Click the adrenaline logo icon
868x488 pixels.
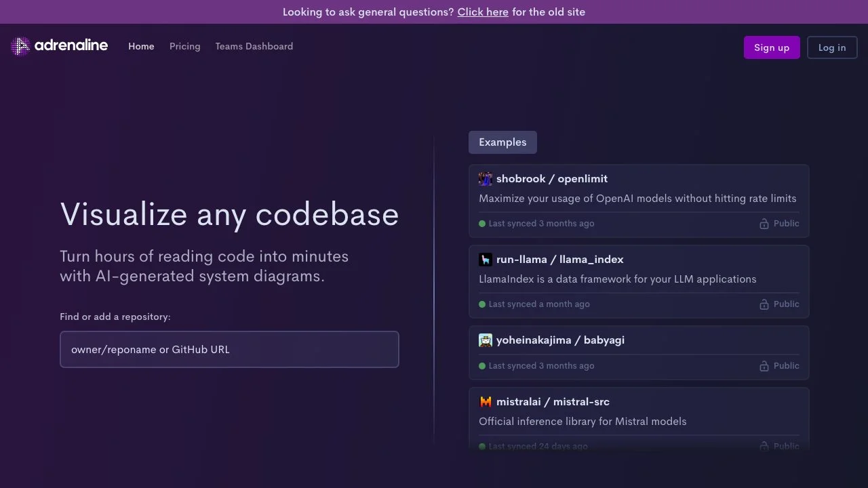click(21, 46)
